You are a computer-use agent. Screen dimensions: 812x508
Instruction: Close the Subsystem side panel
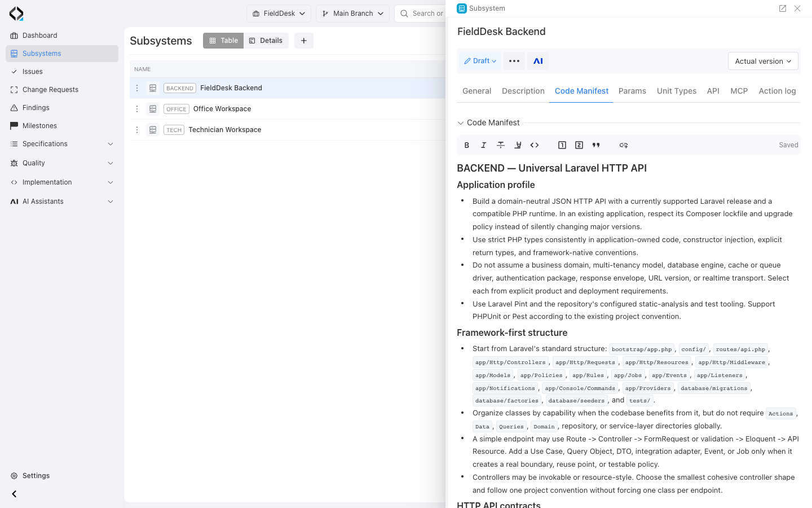797,8
